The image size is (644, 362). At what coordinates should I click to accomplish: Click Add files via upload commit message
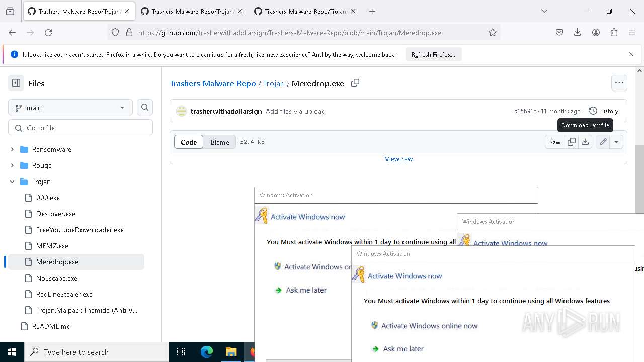click(295, 111)
